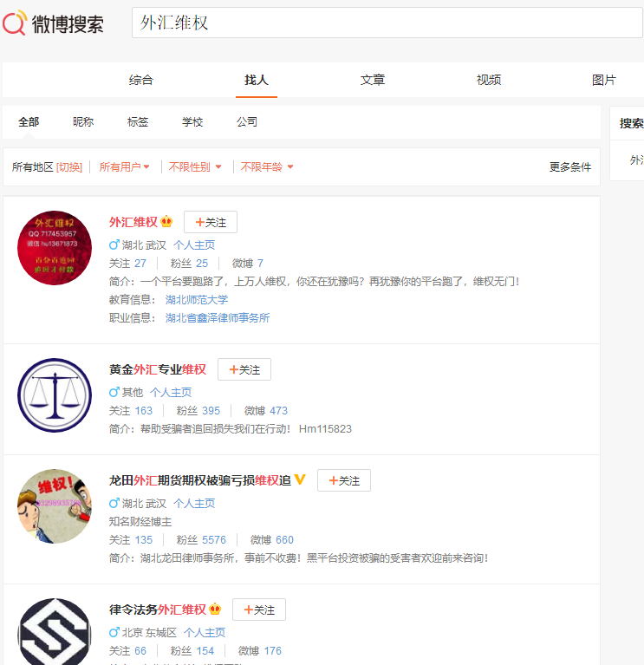
Task: Click the search field containing 外汇维权
Action: [x=387, y=23]
